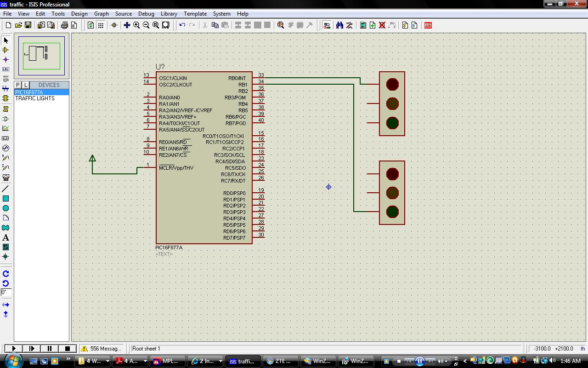Open the Debug menu
This screenshot has height=368, width=588.
coord(146,14)
